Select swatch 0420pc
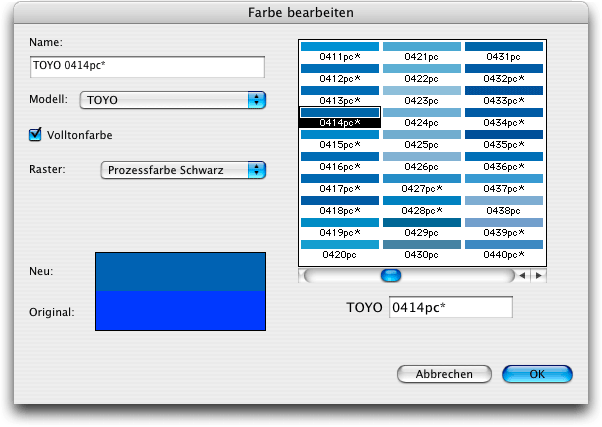Image resolution: width=602 pixels, height=427 pixels. (x=340, y=249)
